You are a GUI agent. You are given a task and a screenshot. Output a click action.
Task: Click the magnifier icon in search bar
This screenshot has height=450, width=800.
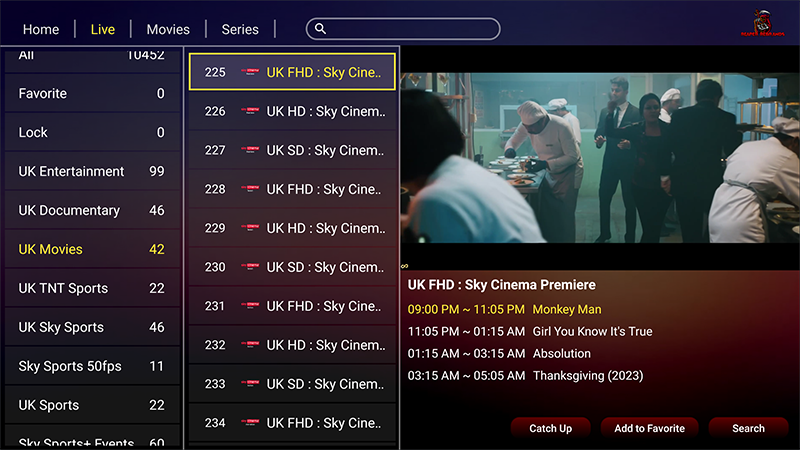click(x=320, y=29)
